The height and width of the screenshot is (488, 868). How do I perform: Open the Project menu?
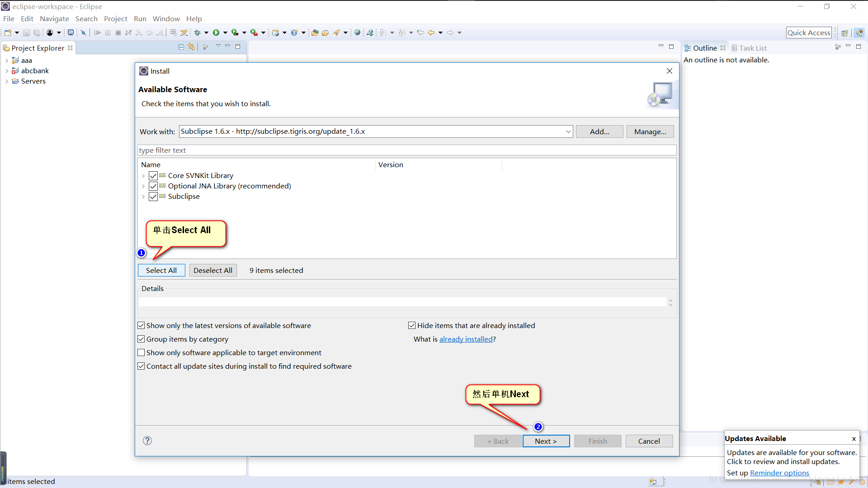tap(116, 19)
